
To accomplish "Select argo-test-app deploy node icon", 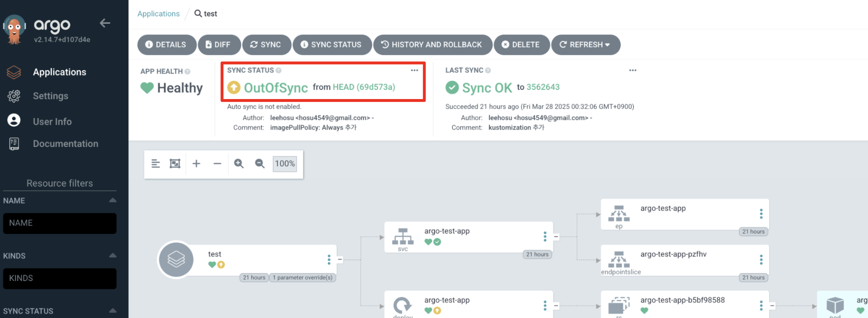I will click(403, 306).
